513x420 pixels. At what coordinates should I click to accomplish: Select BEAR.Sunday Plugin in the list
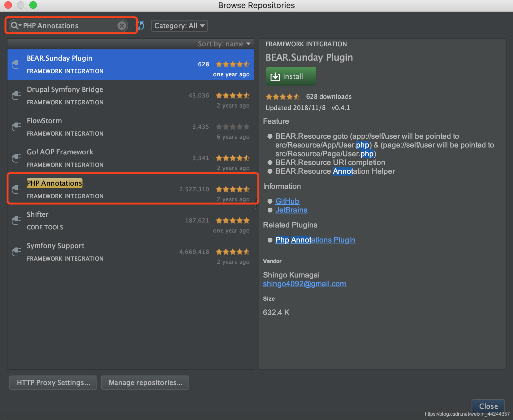[131, 64]
